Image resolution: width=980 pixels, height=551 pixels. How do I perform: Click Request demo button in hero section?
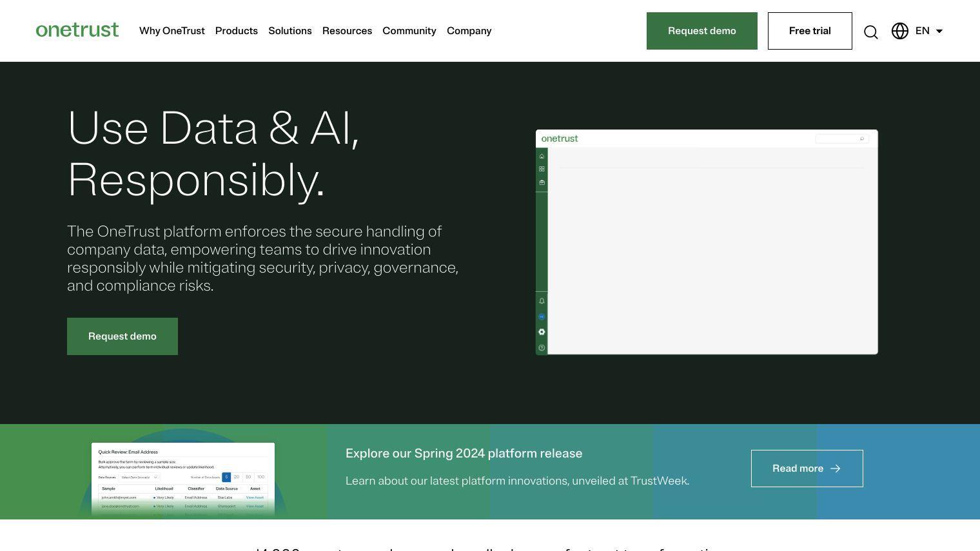click(x=122, y=336)
